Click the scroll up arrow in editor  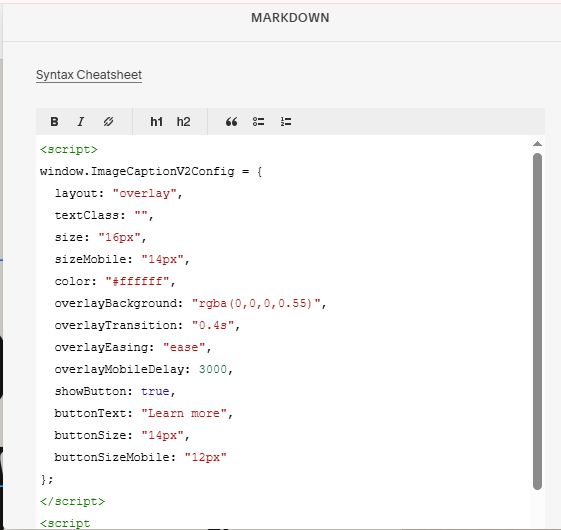(537, 144)
